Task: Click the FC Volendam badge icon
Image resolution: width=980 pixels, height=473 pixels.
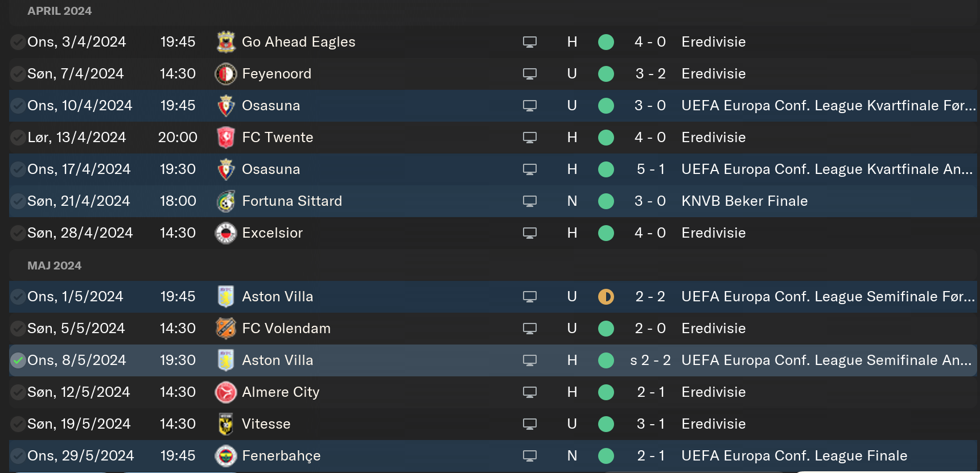Action: [226, 329]
